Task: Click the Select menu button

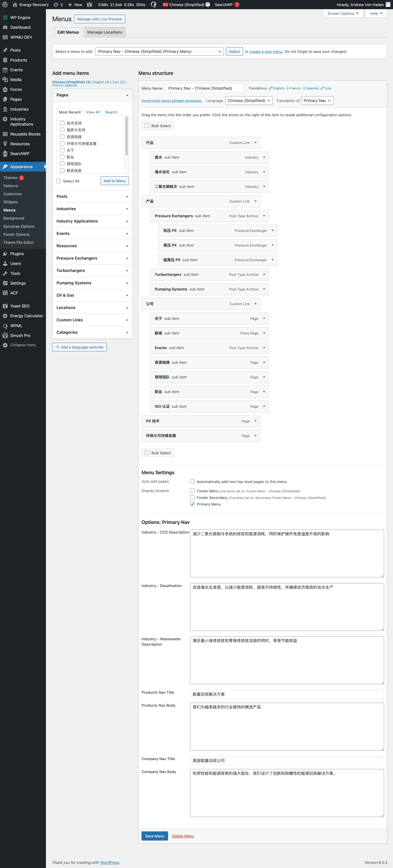Action: click(234, 52)
